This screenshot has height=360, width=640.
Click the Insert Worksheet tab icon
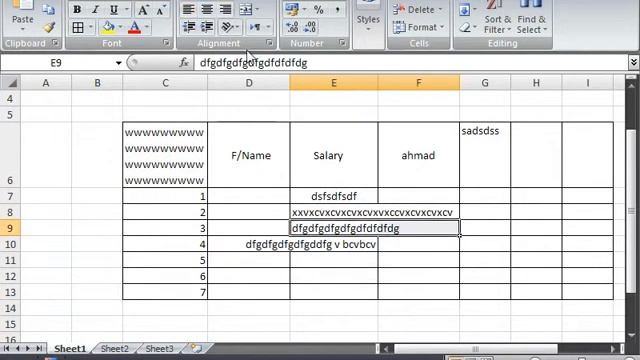pos(197,349)
